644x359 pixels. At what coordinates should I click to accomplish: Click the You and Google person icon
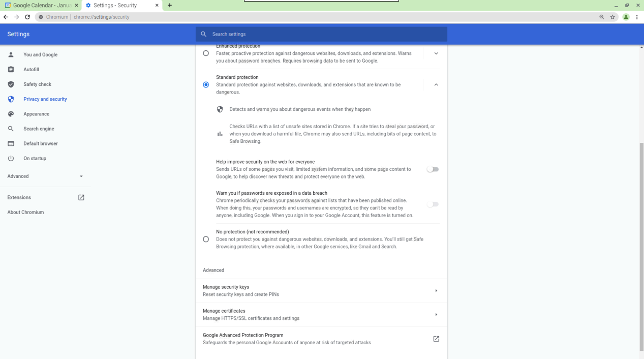click(x=11, y=54)
